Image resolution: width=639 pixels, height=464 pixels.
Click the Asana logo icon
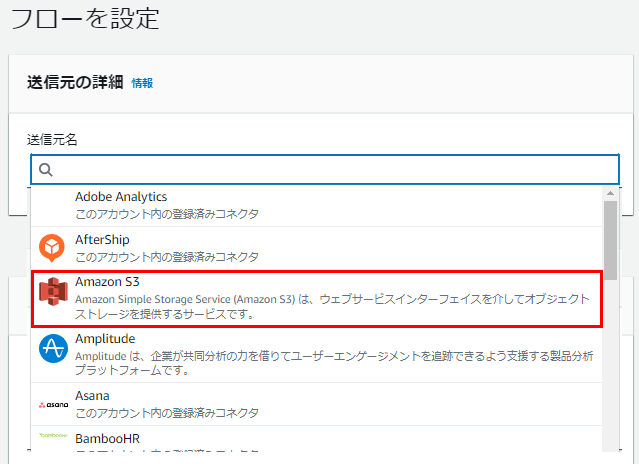pyautogui.click(x=53, y=405)
